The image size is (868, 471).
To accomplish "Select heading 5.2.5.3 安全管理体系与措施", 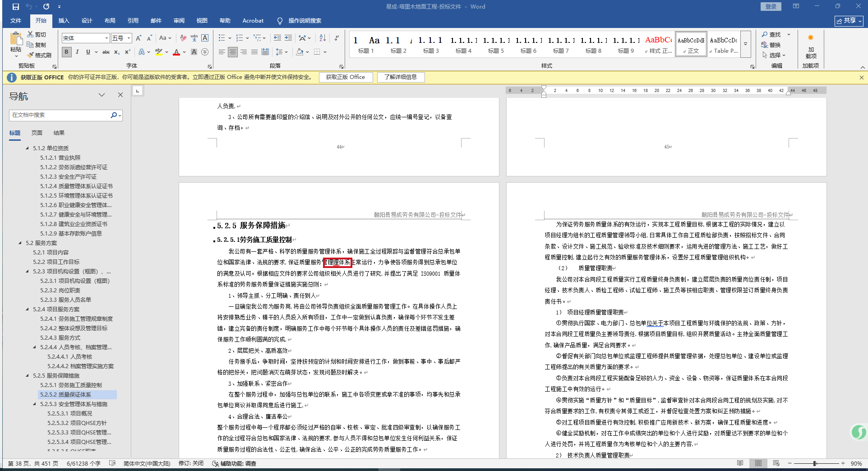I will click(x=74, y=404).
